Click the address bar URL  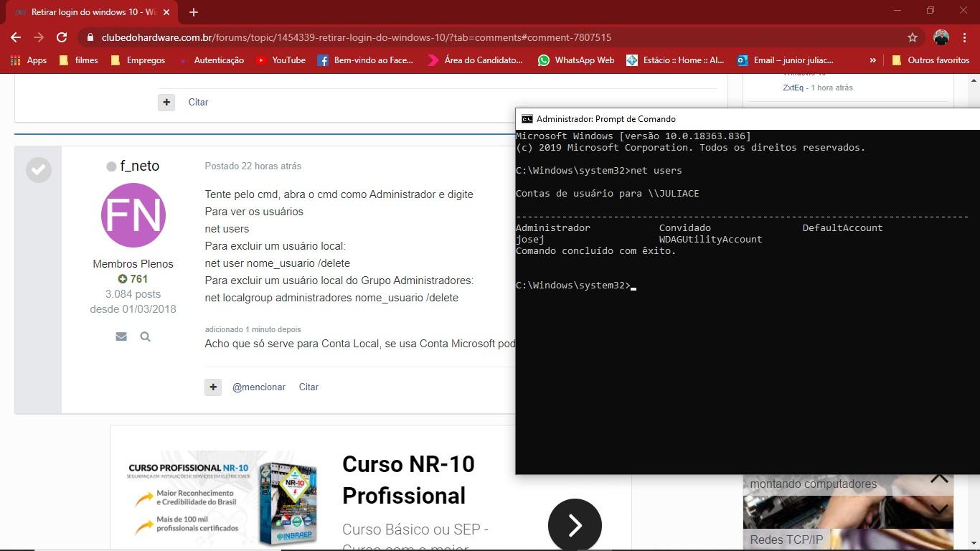tap(357, 37)
